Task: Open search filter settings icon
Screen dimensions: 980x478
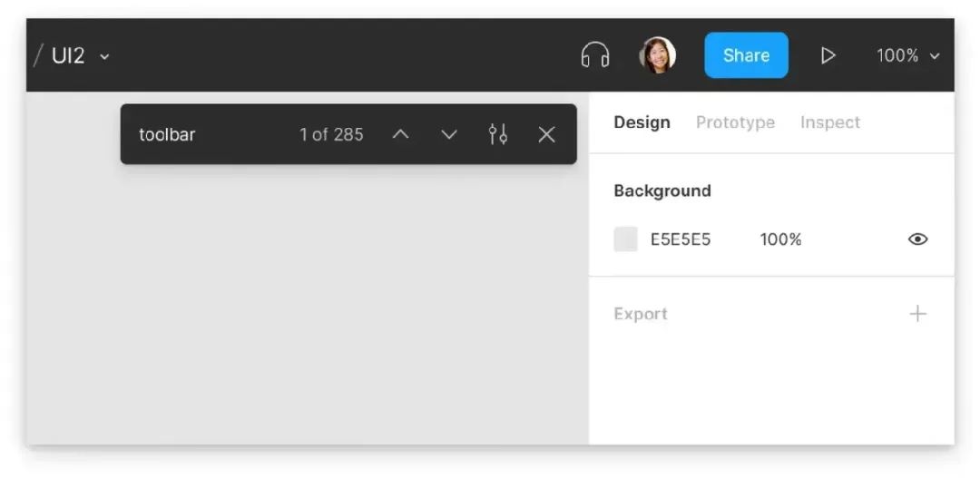Action: (497, 134)
